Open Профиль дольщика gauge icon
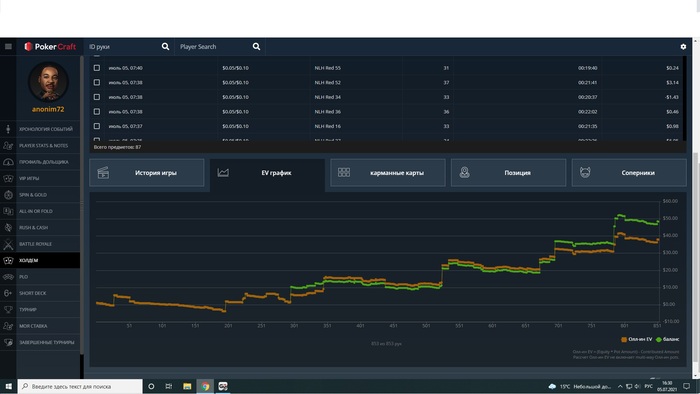The image size is (700, 394). click(x=8, y=162)
